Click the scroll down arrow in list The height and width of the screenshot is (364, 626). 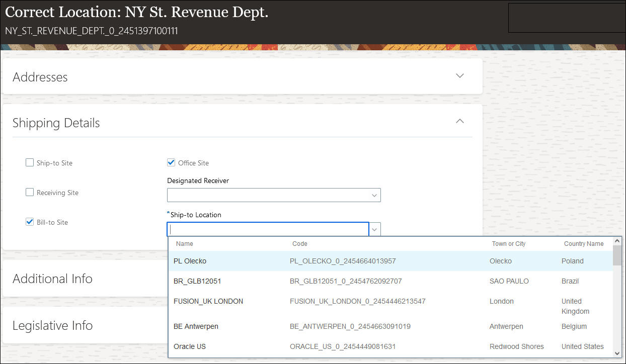point(617,352)
